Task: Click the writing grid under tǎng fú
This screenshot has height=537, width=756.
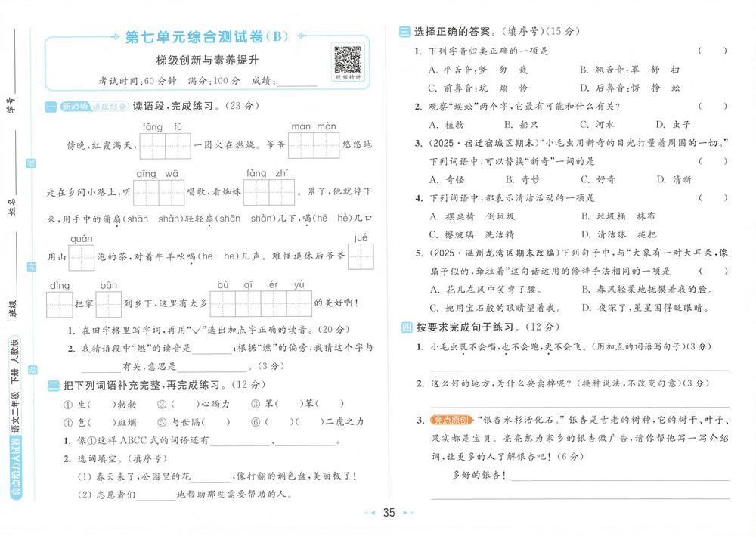Action: (x=166, y=146)
